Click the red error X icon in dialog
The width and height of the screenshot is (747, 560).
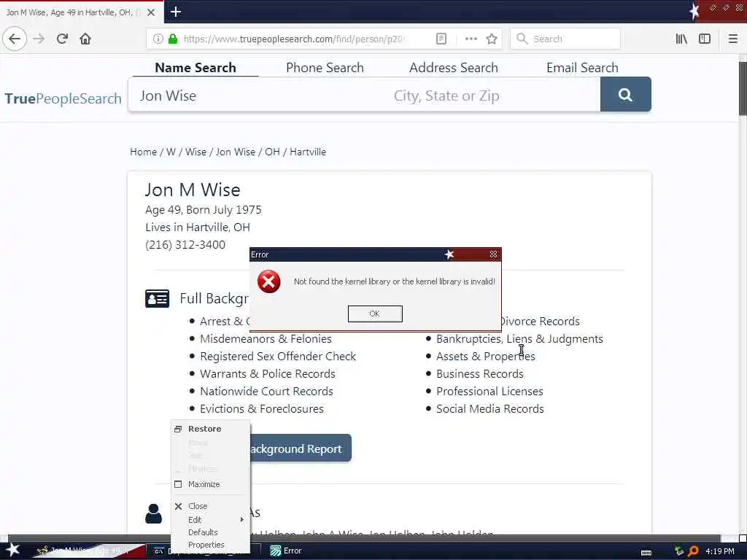coord(268,281)
